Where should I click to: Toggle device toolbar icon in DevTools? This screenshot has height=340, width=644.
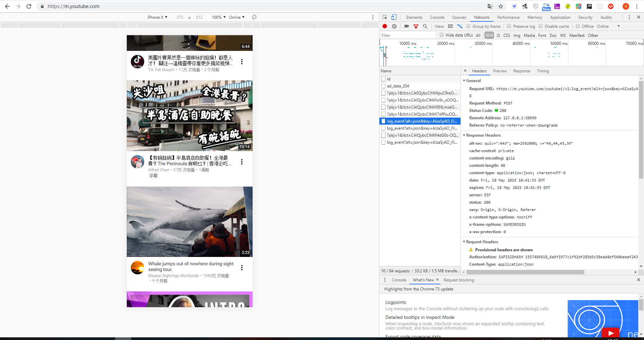click(394, 17)
